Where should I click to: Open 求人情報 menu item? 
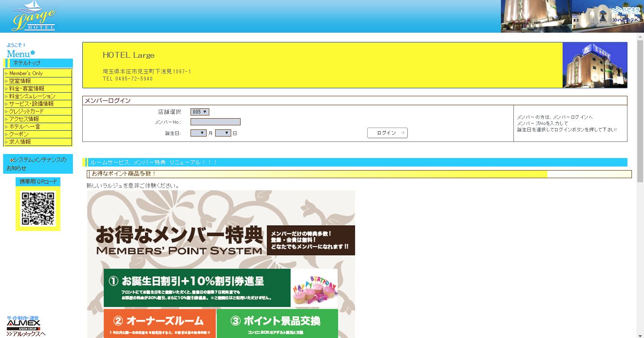(x=38, y=142)
